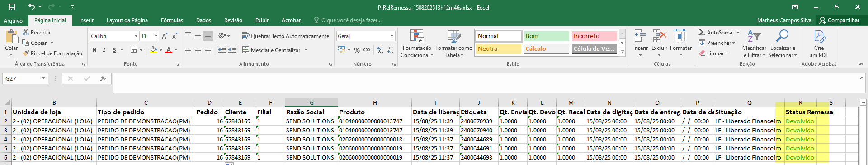This screenshot has width=868, height=165.
Task: Decrease indent
Action: (x=222, y=50)
